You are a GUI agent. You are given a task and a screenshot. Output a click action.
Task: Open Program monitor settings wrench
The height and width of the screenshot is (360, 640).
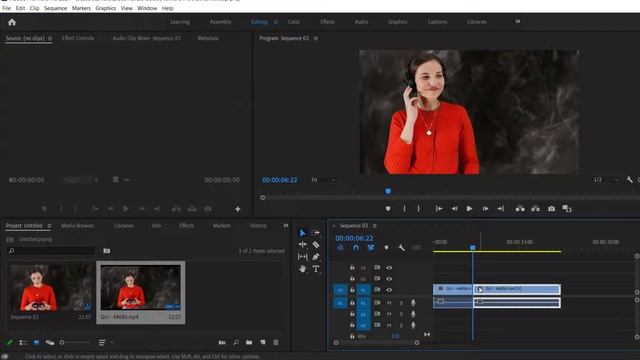[x=629, y=180]
